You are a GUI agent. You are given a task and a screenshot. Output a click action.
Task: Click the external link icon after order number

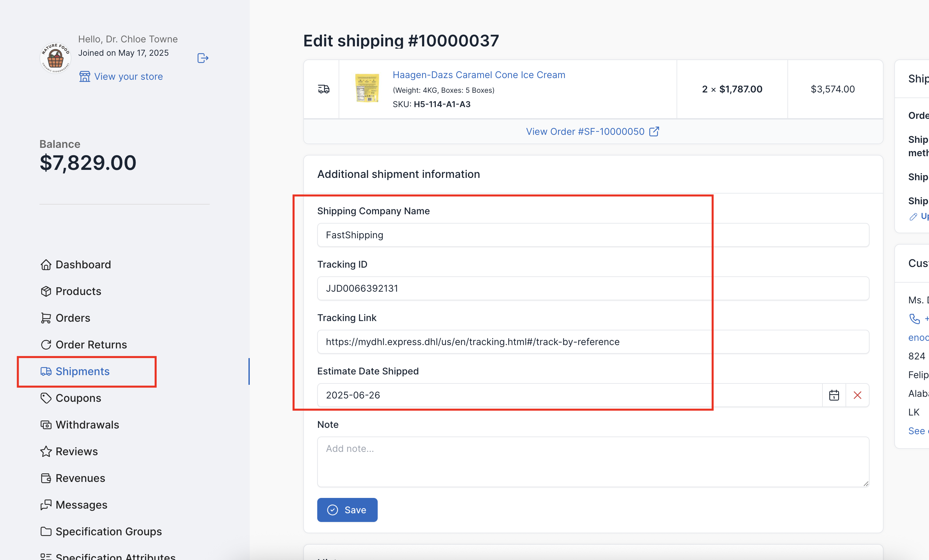tap(654, 131)
